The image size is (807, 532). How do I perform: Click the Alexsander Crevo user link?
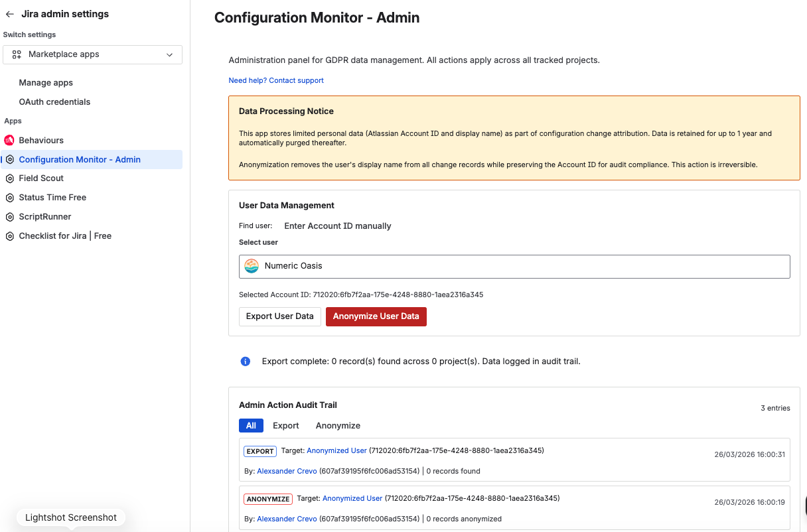[x=287, y=470]
